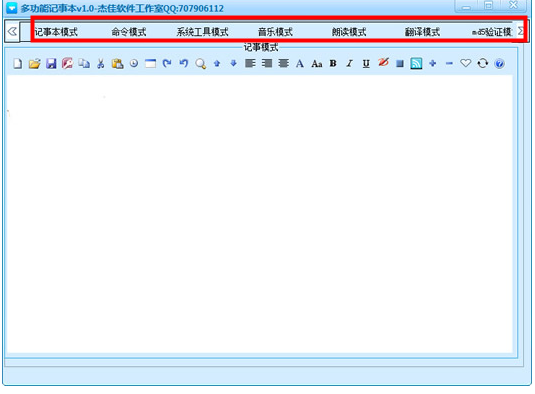Image resolution: width=535 pixels, height=394 pixels.
Task: Toggle underline with the U icon
Action: coord(366,63)
